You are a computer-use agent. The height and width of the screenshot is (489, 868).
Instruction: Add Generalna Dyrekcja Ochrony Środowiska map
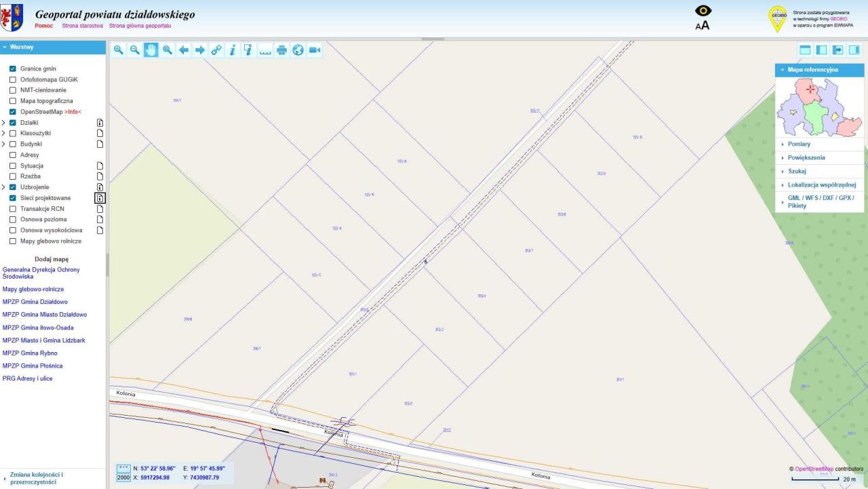click(x=41, y=273)
